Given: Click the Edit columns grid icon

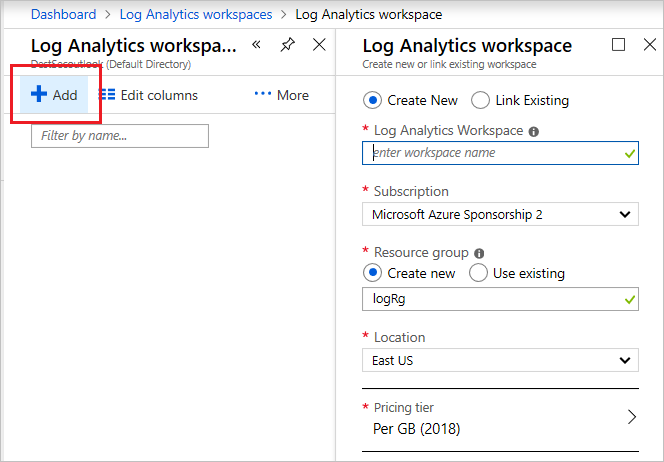Looking at the screenshot, I should (x=107, y=94).
